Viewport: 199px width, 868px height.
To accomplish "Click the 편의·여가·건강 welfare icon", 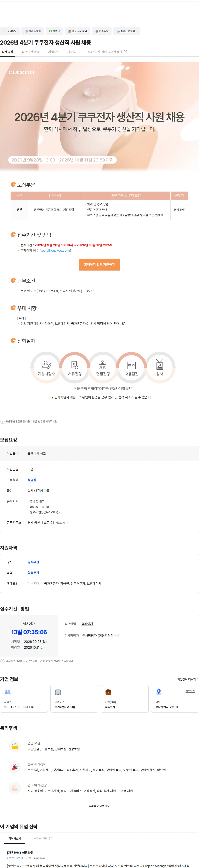I will pos(15,788).
